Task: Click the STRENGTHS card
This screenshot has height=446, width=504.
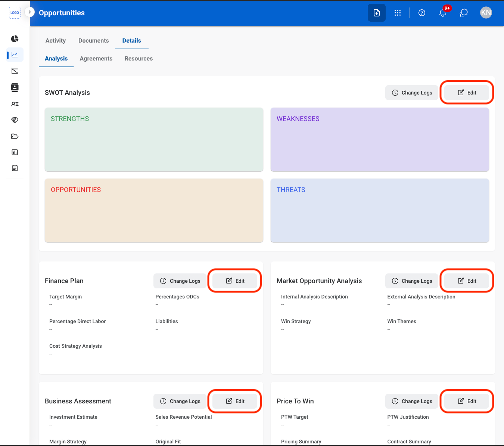Action: (154, 139)
